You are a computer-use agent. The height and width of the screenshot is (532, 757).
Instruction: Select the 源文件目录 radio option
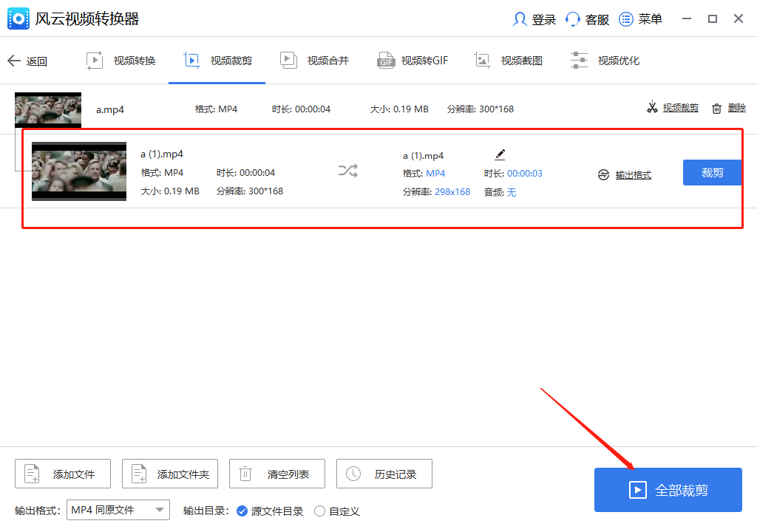click(x=242, y=511)
